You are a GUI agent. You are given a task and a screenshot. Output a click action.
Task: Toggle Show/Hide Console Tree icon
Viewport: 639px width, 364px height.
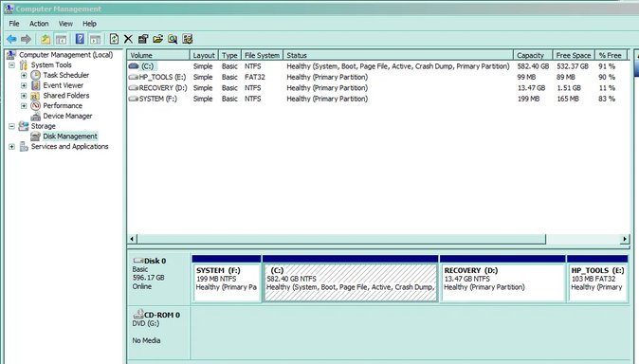point(61,39)
